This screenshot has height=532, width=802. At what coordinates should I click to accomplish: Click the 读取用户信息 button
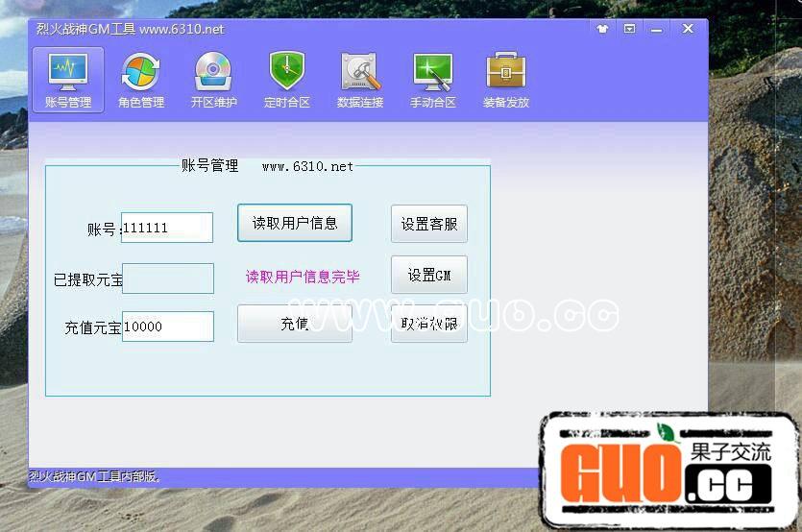coord(295,223)
